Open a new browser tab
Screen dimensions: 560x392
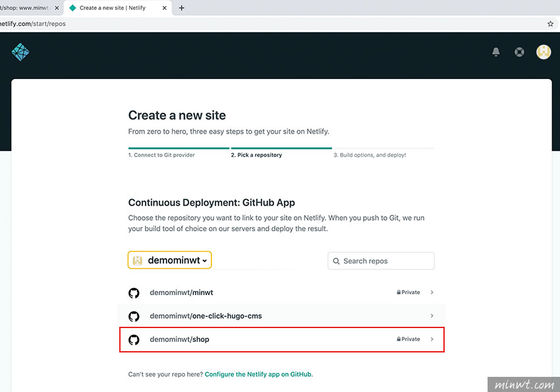(181, 8)
